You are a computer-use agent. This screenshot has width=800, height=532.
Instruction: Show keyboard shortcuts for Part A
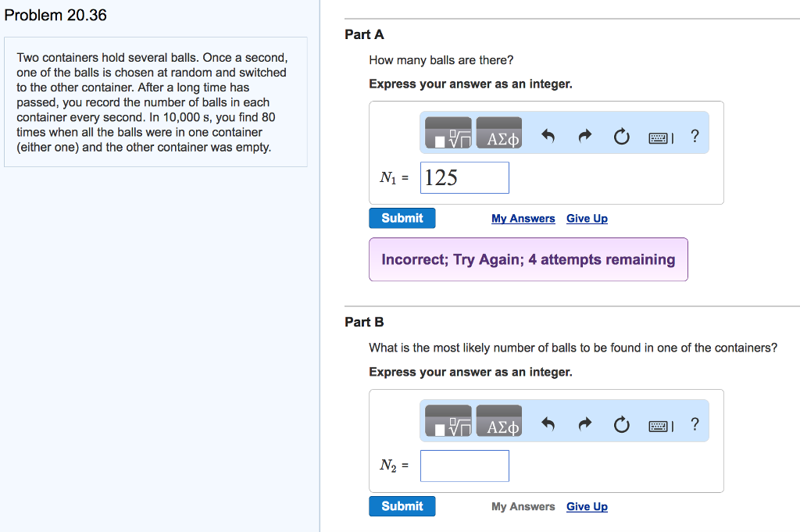pyautogui.click(x=659, y=138)
